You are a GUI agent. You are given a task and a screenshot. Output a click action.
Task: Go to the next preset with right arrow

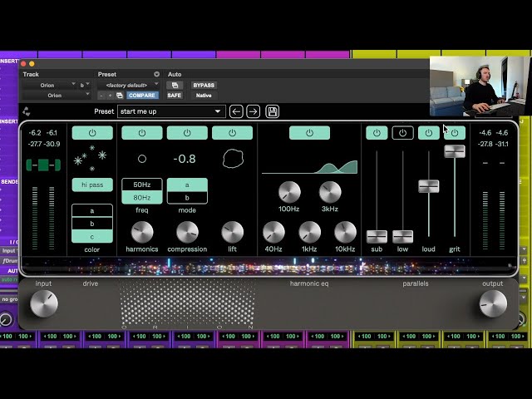[254, 111]
